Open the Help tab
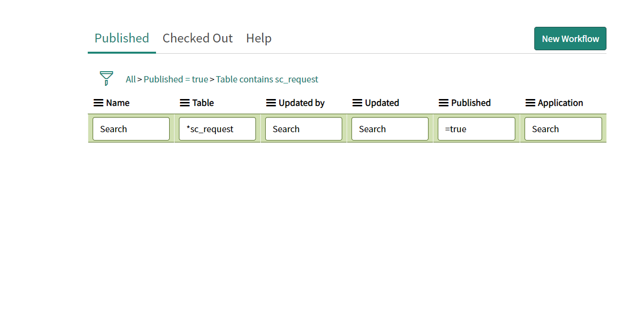The width and height of the screenshot is (644, 321). 259,38
